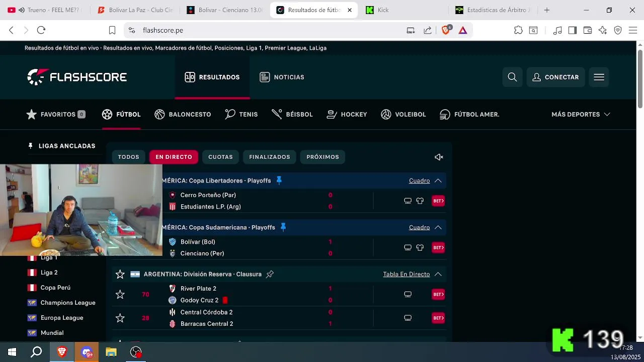Collapse Argentina División Reserva section
The width and height of the screenshot is (644, 362).
pyautogui.click(x=438, y=274)
